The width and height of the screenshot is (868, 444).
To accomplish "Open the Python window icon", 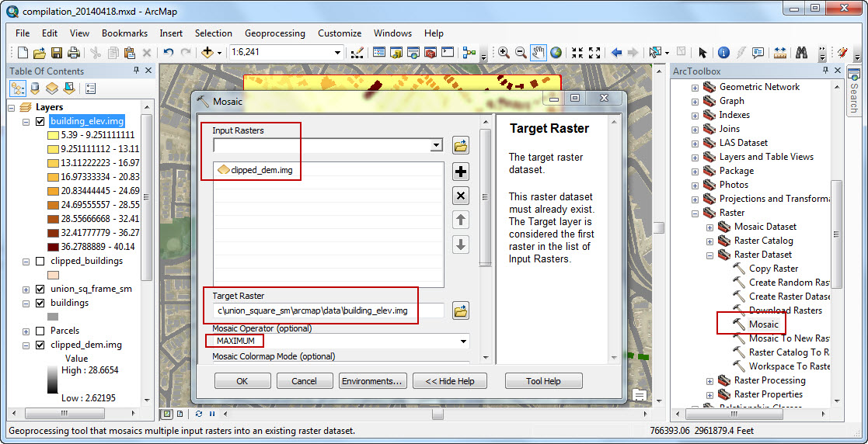I will pyautogui.click(x=448, y=53).
